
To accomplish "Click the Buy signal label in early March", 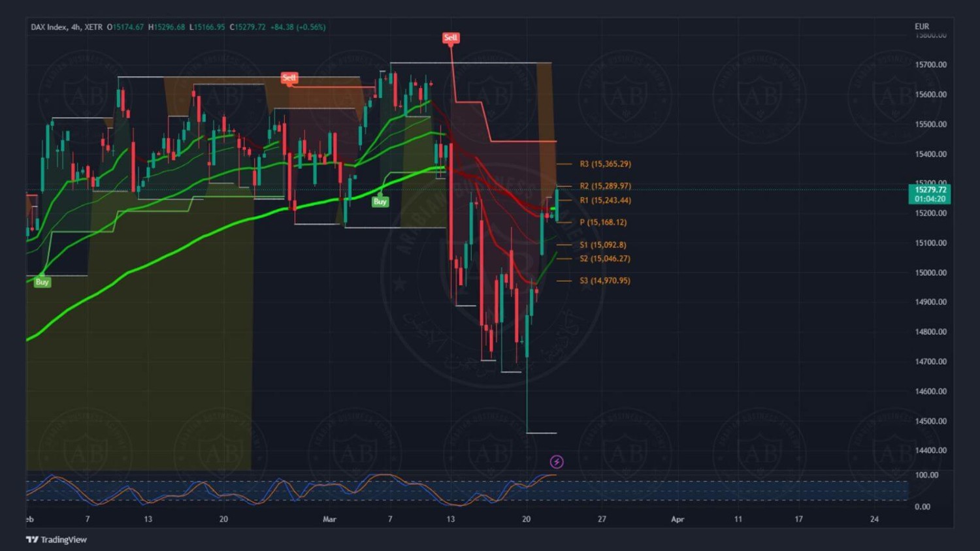I will pos(380,202).
